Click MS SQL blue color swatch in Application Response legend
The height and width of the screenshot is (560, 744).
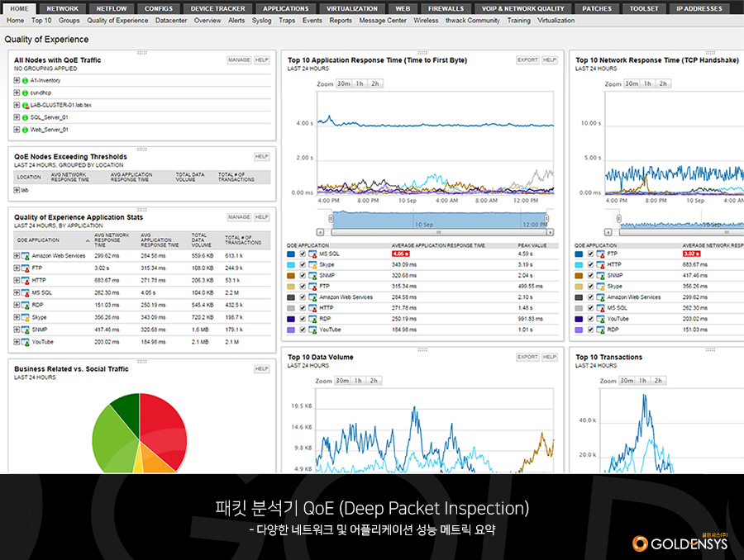pos(291,254)
